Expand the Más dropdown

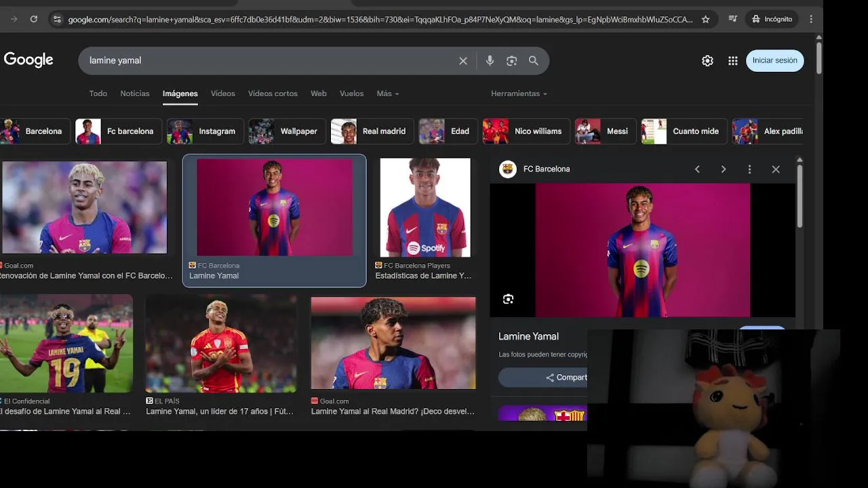[x=388, y=94]
